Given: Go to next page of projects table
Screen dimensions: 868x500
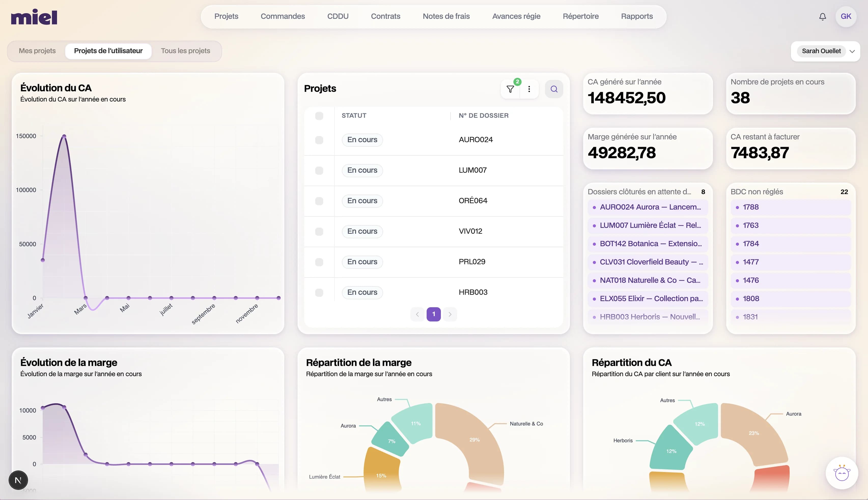Looking at the screenshot, I should [450, 314].
